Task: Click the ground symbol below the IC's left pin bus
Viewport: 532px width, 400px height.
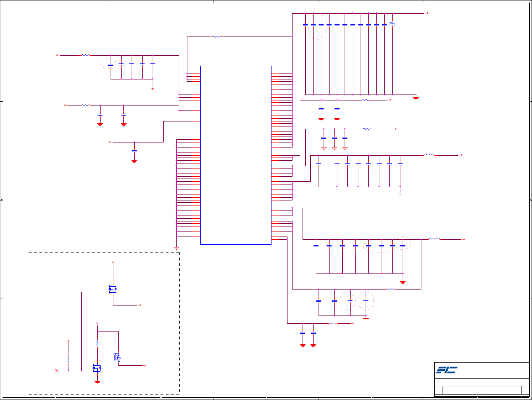Action: (176, 248)
